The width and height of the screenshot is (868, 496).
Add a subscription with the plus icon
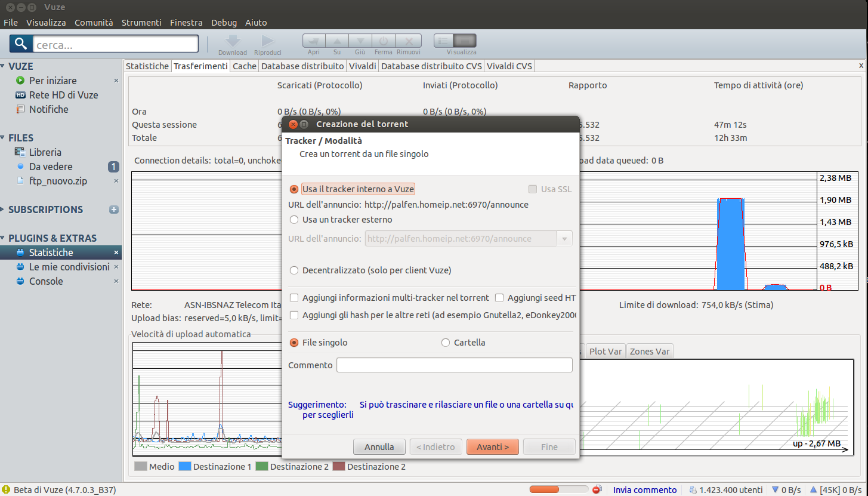pyautogui.click(x=114, y=210)
